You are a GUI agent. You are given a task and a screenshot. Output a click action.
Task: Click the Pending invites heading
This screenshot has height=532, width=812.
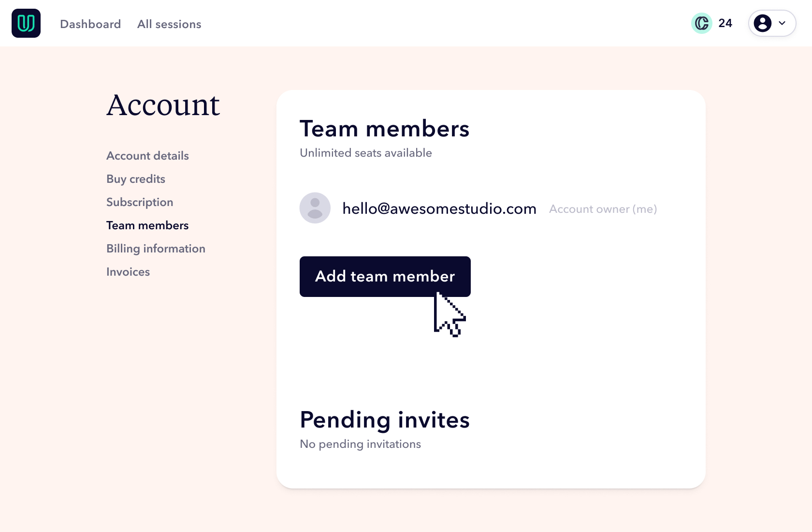(x=385, y=420)
